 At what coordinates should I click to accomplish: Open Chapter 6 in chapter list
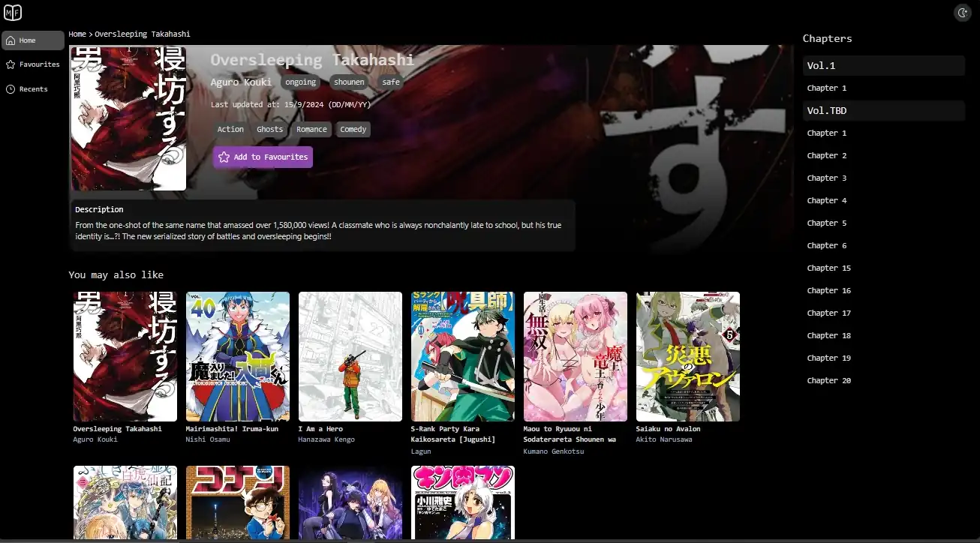(x=827, y=245)
